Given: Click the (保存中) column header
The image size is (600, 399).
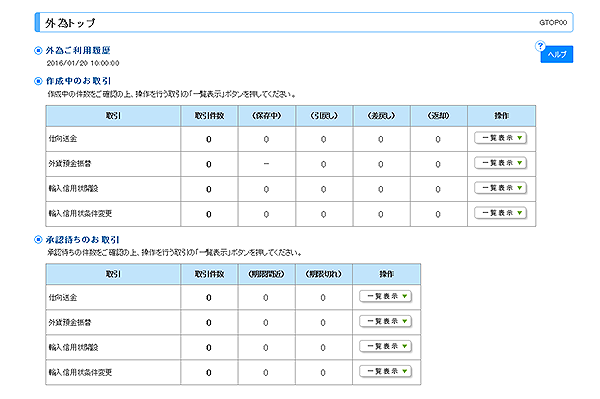Looking at the screenshot, I should tap(267, 116).
